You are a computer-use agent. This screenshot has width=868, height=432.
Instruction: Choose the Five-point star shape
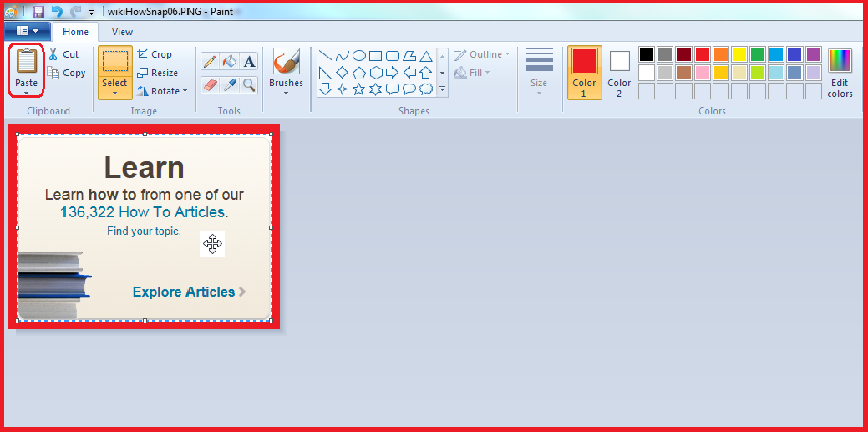coord(358,89)
